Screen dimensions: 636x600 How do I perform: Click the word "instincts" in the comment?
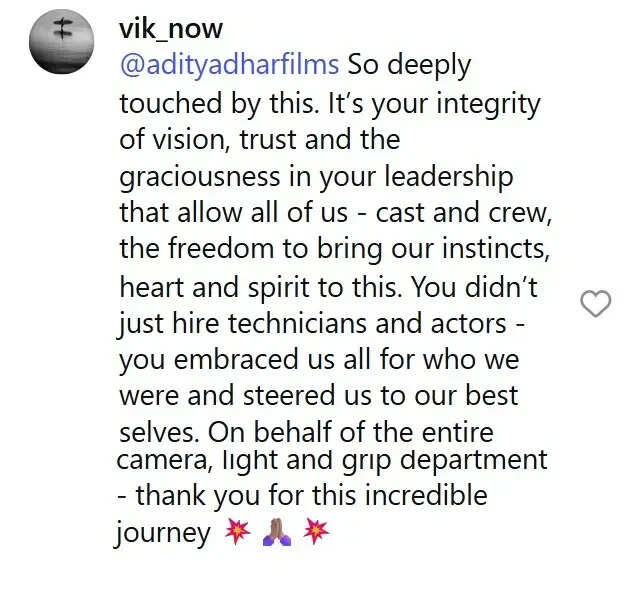(x=495, y=249)
